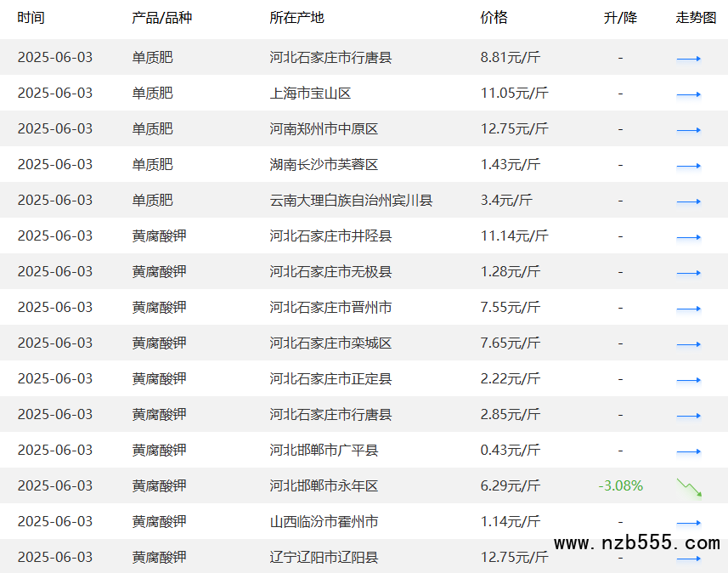
Task: Click 辽宁辽阳市辽阳县 location text
Action: tap(324, 558)
